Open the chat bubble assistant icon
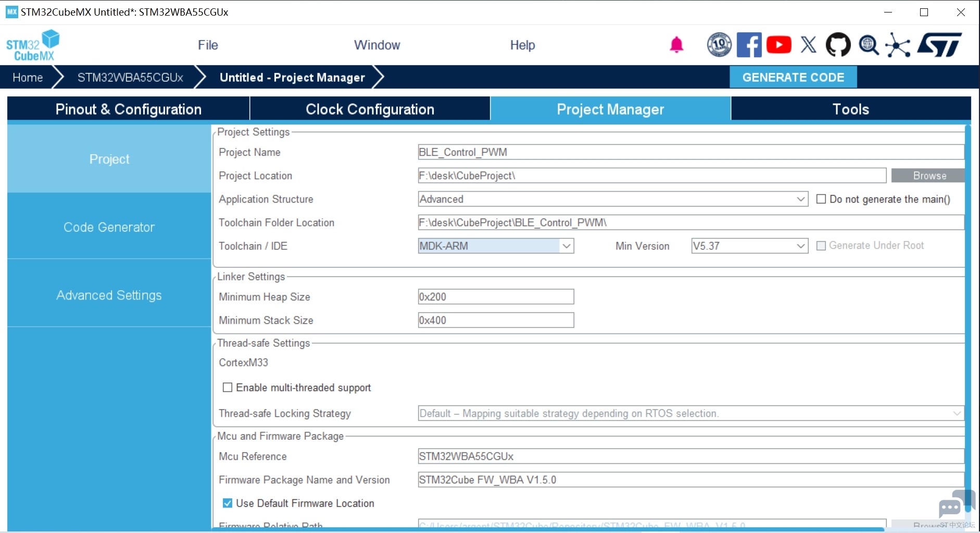 click(x=957, y=504)
